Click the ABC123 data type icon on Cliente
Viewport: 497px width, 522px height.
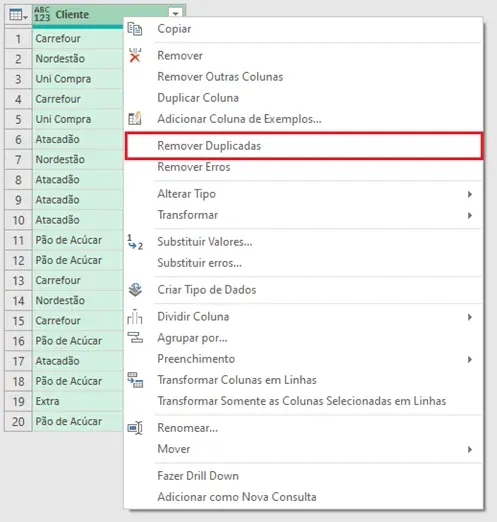(x=42, y=15)
